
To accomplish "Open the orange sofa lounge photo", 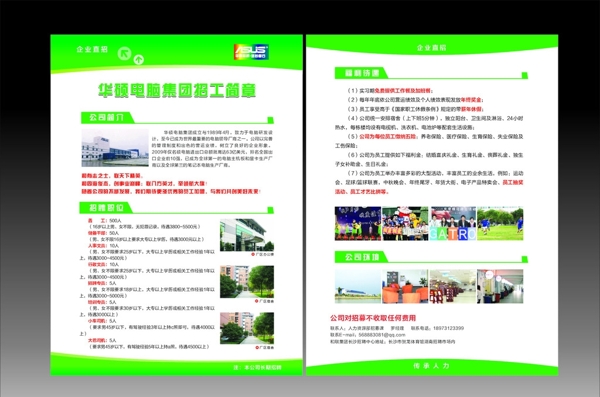I will pos(405,286).
